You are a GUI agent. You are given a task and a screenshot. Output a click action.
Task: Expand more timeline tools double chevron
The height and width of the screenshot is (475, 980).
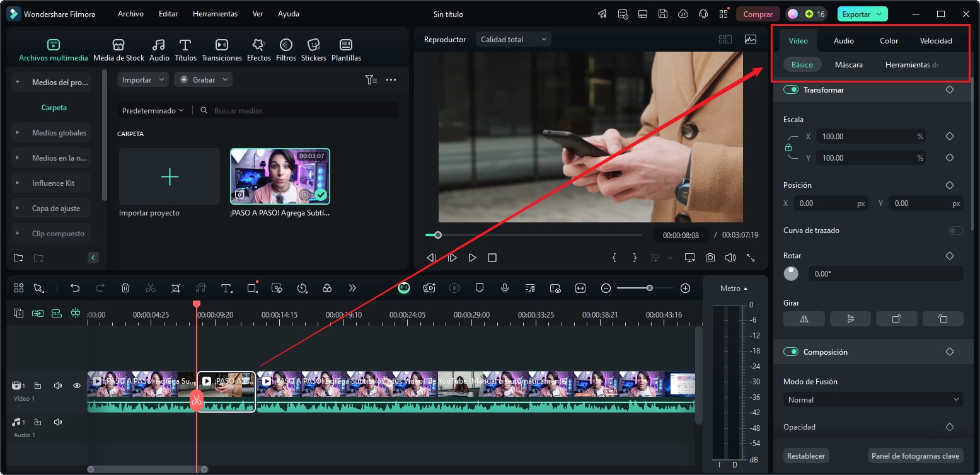click(x=352, y=288)
